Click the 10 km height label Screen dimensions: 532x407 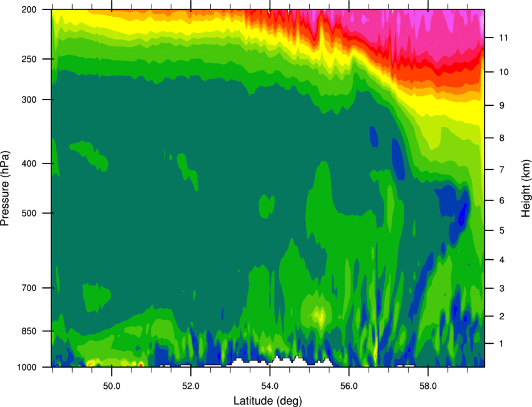pos(503,72)
